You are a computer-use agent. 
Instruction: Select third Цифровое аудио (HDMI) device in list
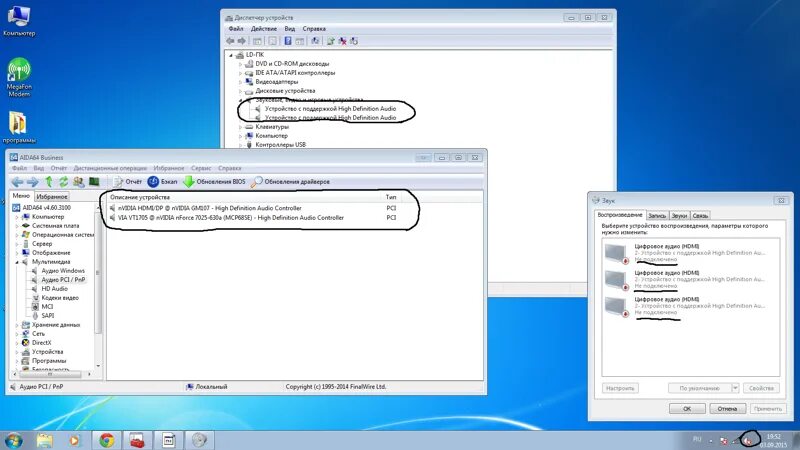tap(690, 306)
